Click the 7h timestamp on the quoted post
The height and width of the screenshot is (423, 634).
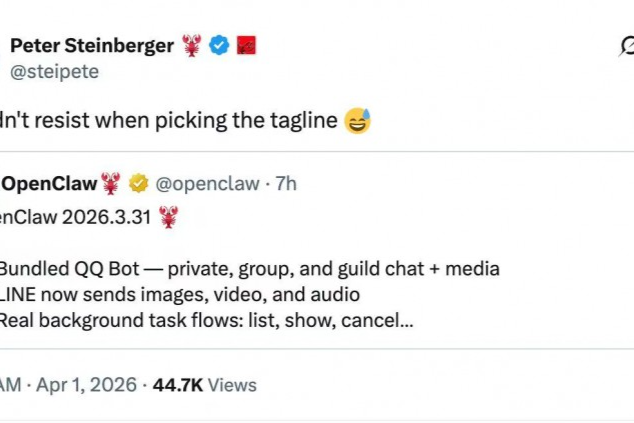[286, 183]
